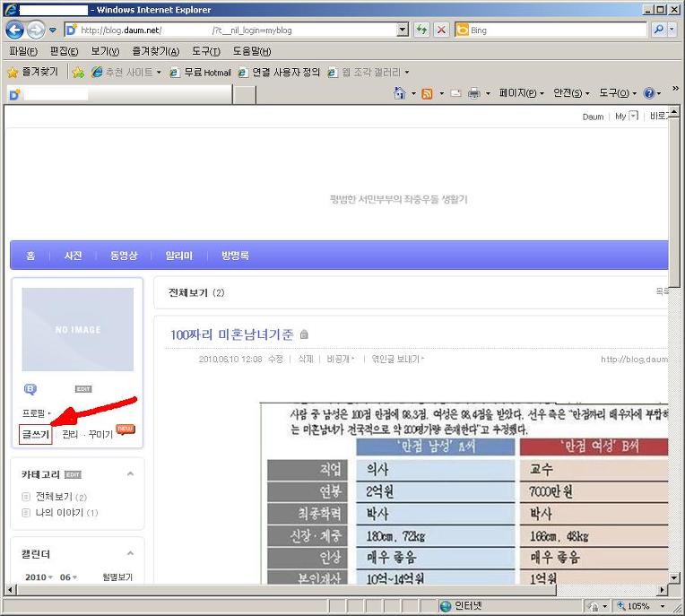Open the 편집(E) menu
The width and height of the screenshot is (685, 616).
tap(64, 51)
